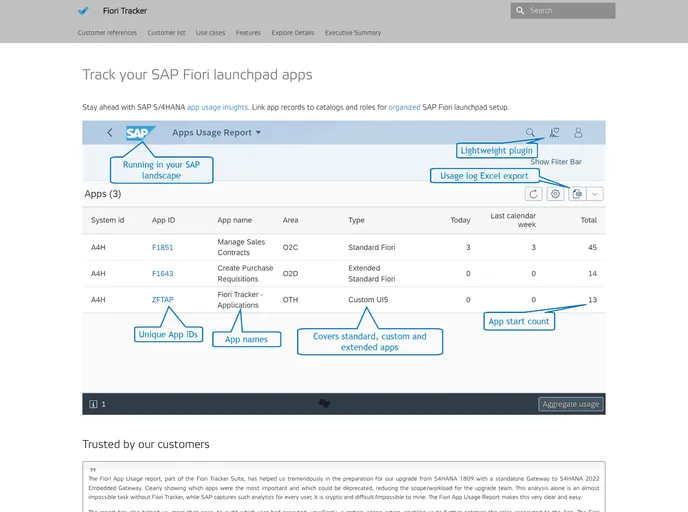688x512 pixels.
Task: Click the O2D area cell
Action: pyautogui.click(x=290, y=274)
